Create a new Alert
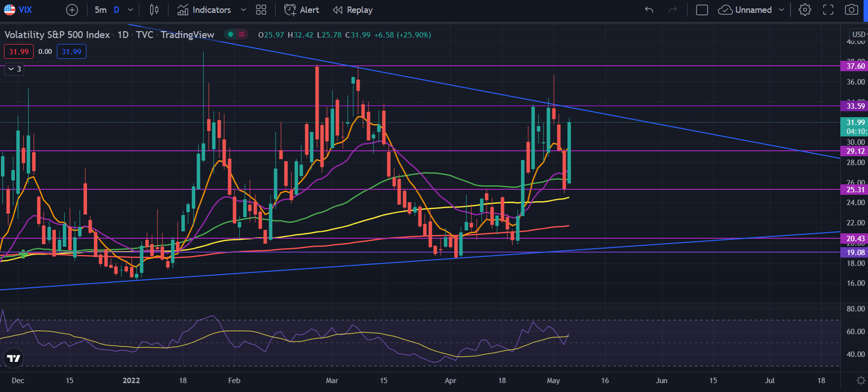The height and width of the screenshot is (392, 868). [302, 10]
